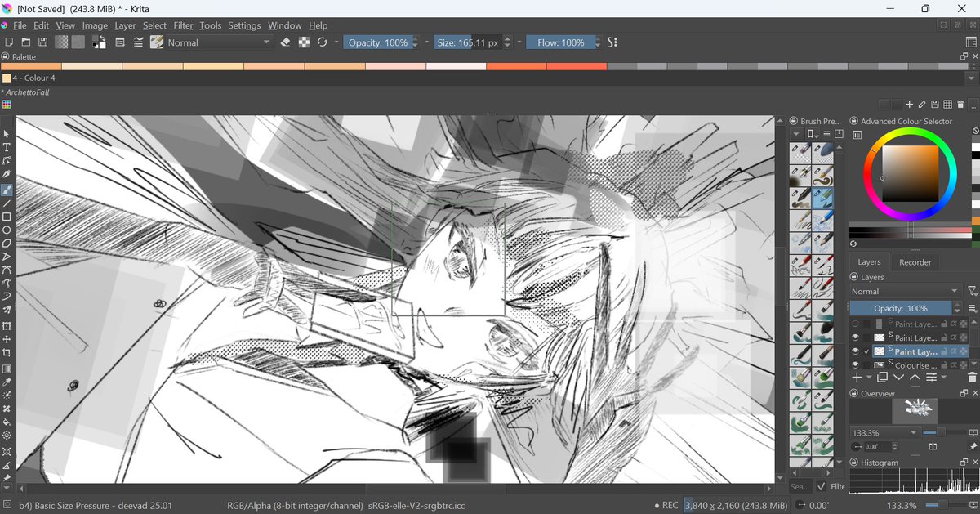Open layer properties
This screenshot has height=514, width=980.
pyautogui.click(x=931, y=378)
